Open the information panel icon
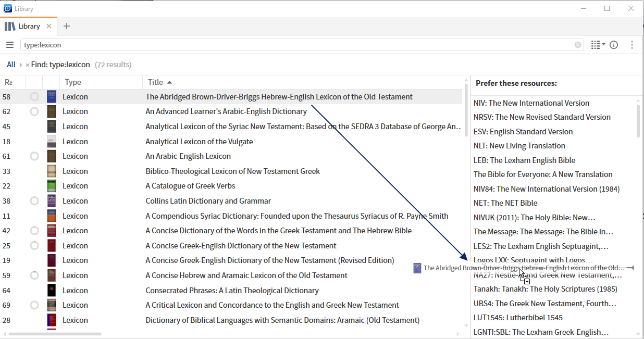Image resolution: width=644 pixels, height=339 pixels. pos(614,45)
